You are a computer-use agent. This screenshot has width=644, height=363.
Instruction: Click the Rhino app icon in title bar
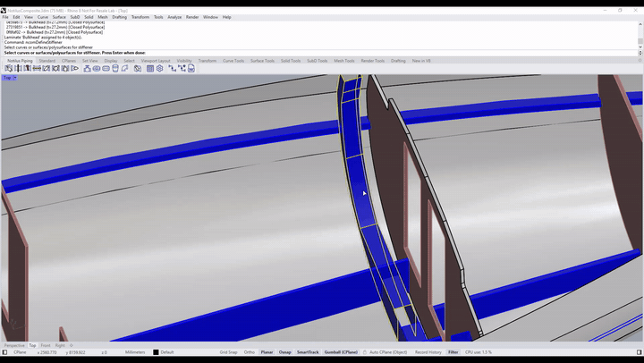click(4, 10)
